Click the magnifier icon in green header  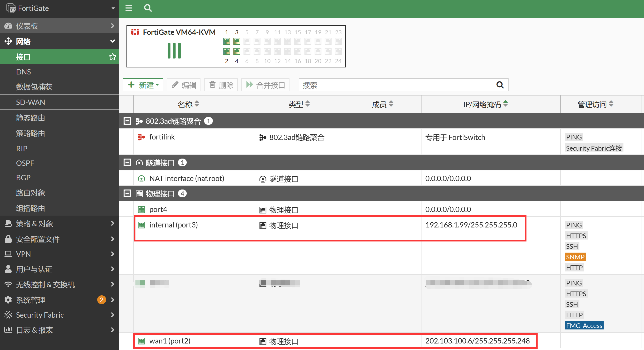pyautogui.click(x=148, y=8)
